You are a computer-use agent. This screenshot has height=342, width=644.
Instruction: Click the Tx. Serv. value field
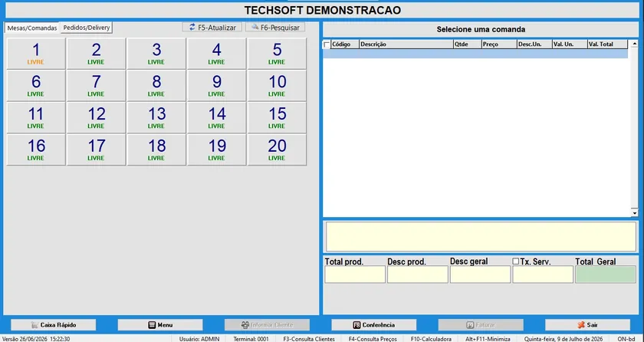[x=543, y=275]
